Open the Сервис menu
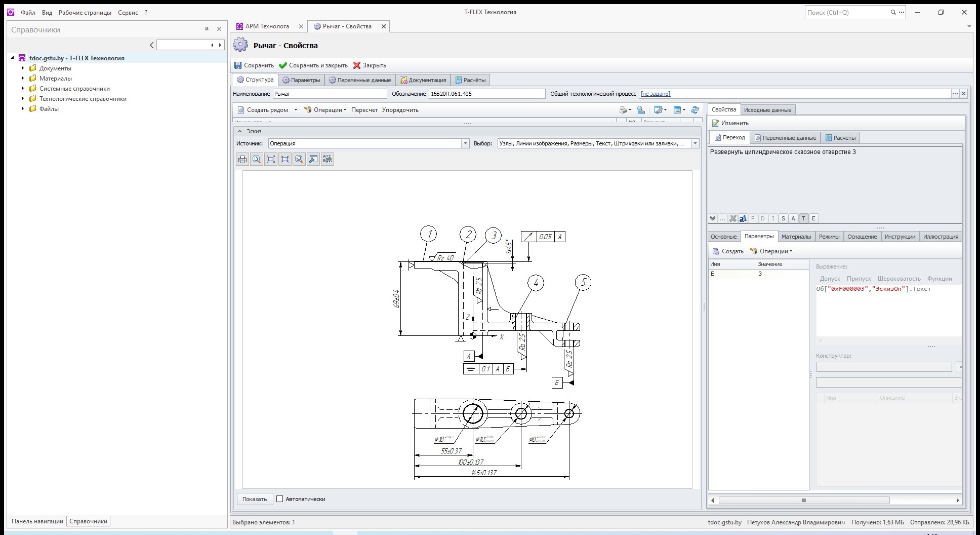Viewport: 980px width, 535px height. coord(128,12)
